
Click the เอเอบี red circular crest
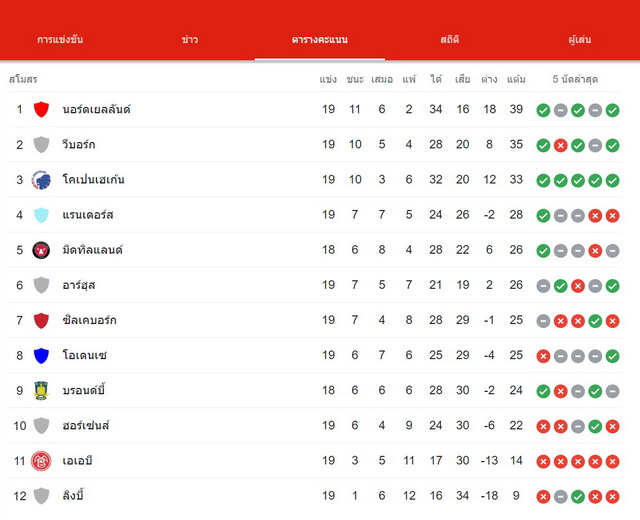pyautogui.click(x=41, y=461)
